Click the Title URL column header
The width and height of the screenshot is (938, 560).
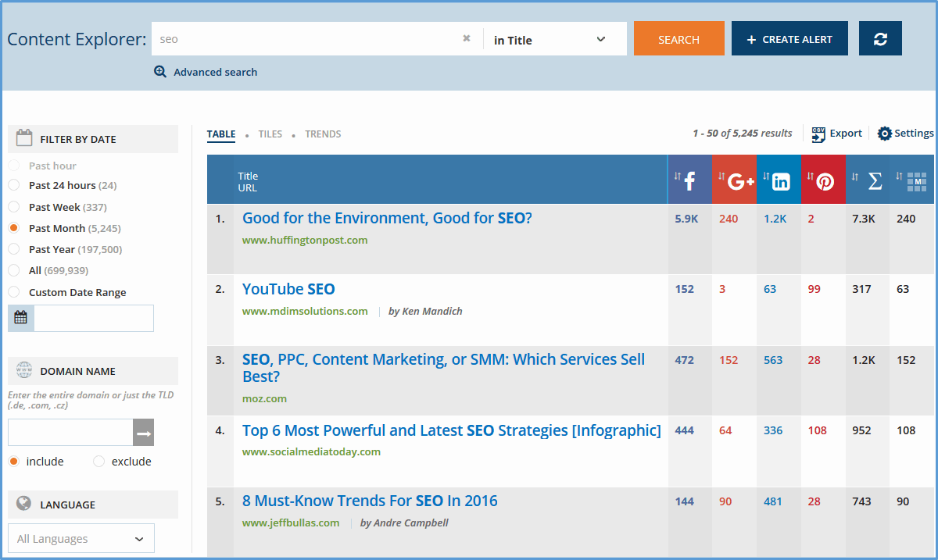pyautogui.click(x=248, y=181)
